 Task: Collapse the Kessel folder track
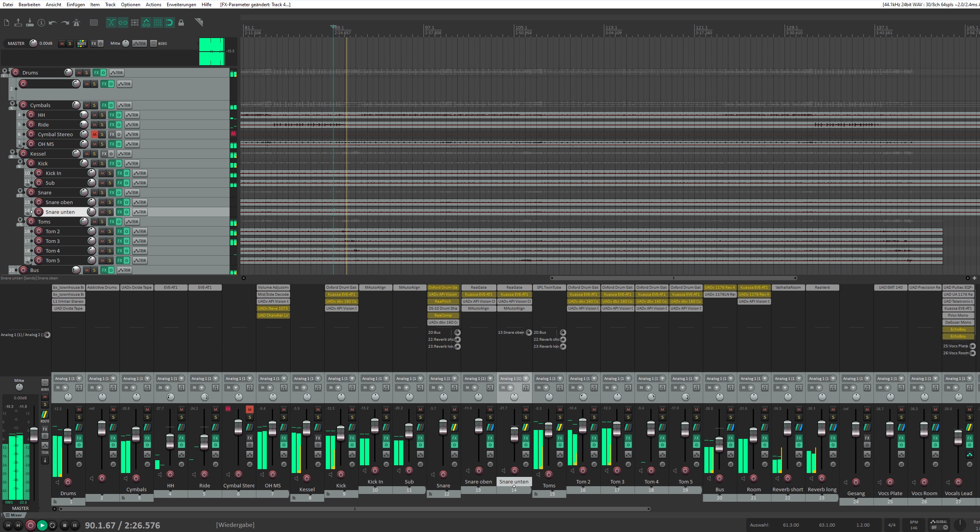[12, 152]
